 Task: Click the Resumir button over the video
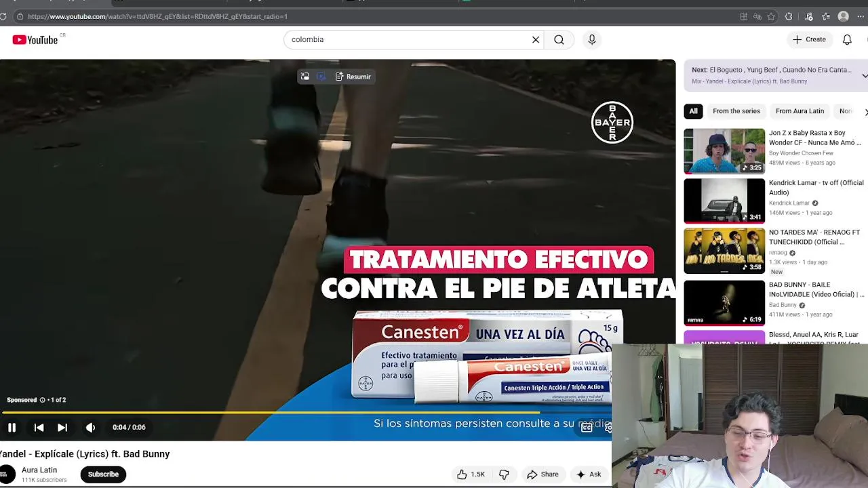coord(353,77)
